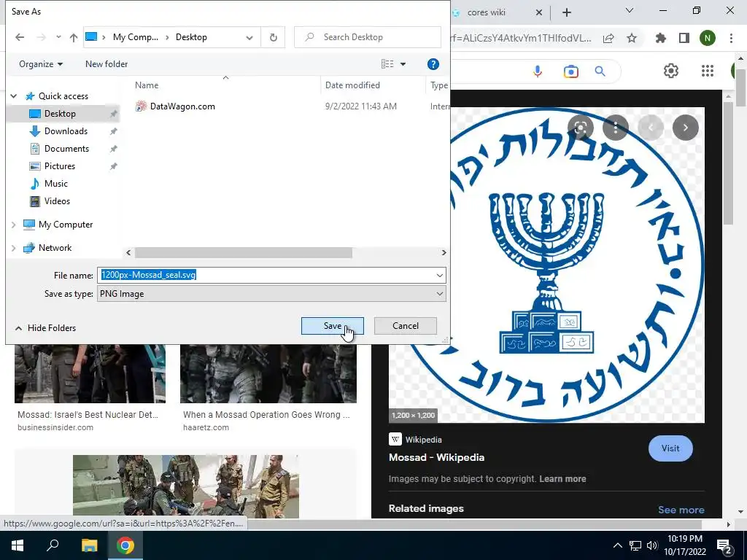Open Windows taskbar search
This screenshot has width=747, height=560.
[53, 545]
